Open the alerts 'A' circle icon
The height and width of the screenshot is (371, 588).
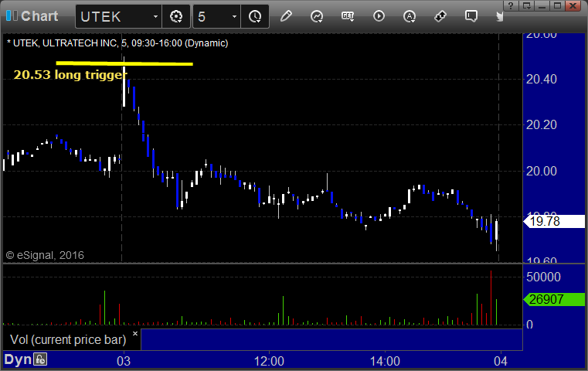[410, 16]
